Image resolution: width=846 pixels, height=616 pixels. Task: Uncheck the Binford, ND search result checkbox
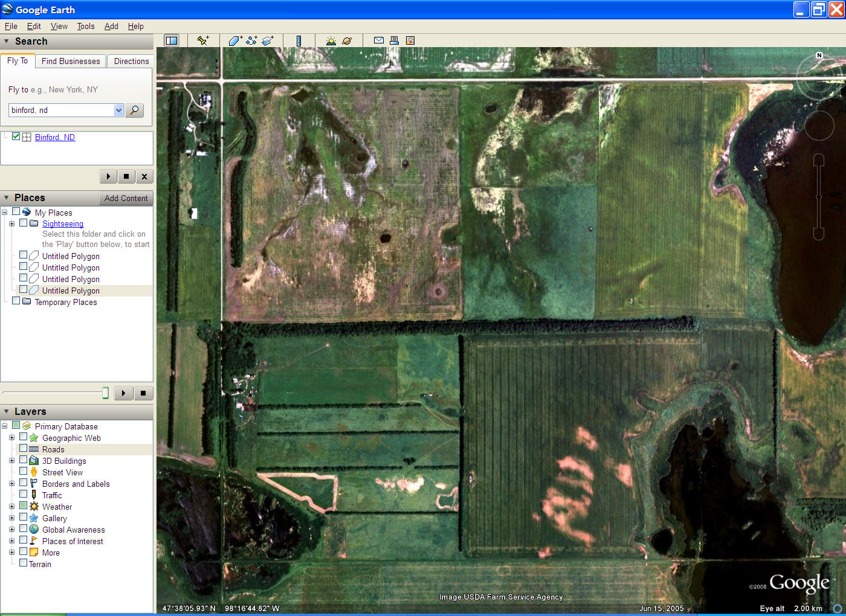point(16,136)
